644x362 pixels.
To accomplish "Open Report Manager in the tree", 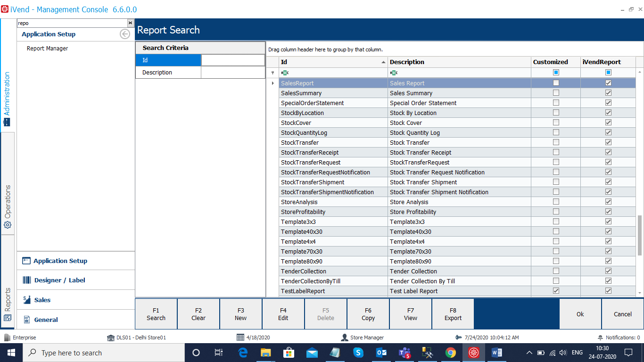I will [x=47, y=49].
